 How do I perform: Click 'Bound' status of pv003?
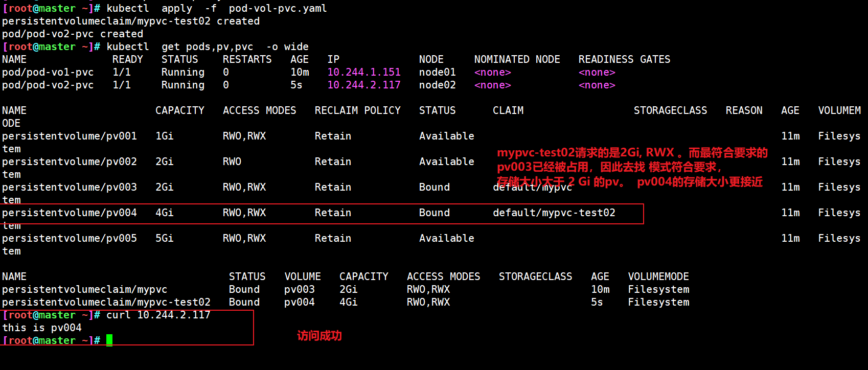(435, 187)
